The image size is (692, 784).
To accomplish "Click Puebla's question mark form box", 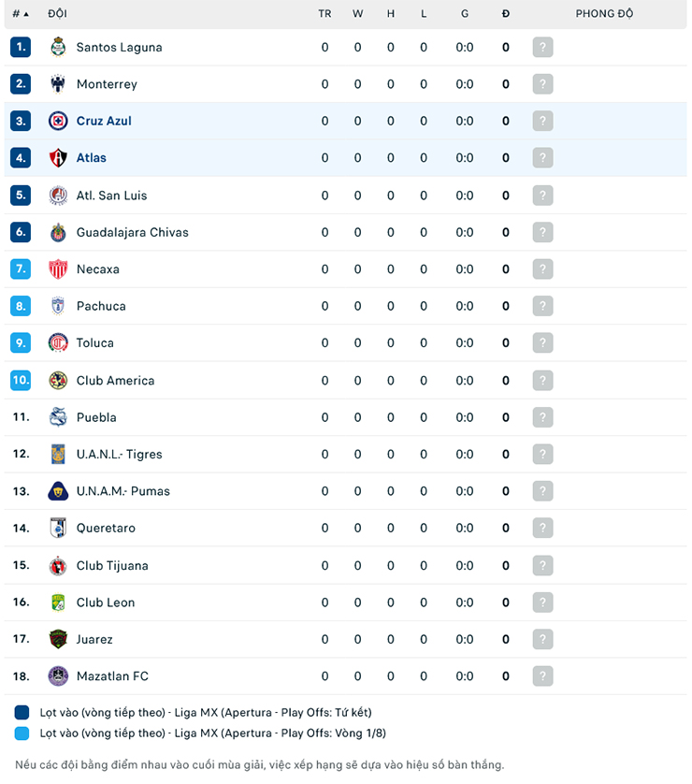I will [x=542, y=417].
